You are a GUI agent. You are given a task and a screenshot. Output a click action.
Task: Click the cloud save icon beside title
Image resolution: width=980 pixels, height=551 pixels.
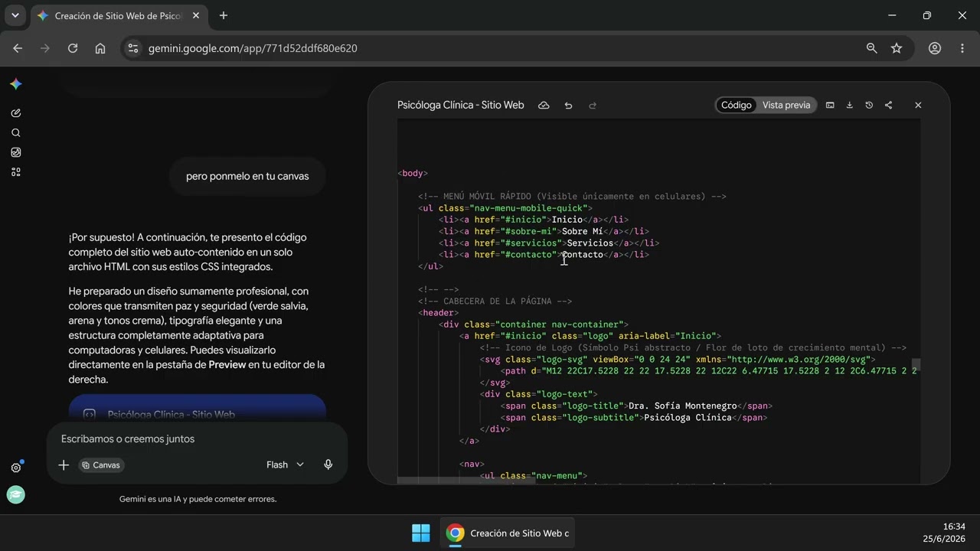pyautogui.click(x=544, y=106)
